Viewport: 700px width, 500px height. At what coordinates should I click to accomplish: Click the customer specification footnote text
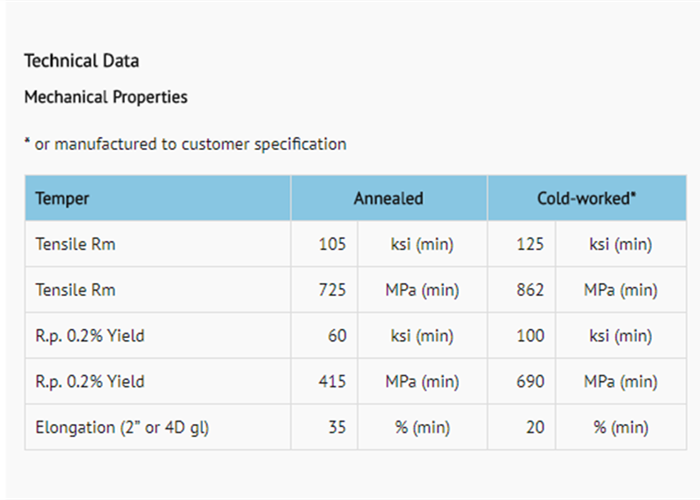point(185,144)
